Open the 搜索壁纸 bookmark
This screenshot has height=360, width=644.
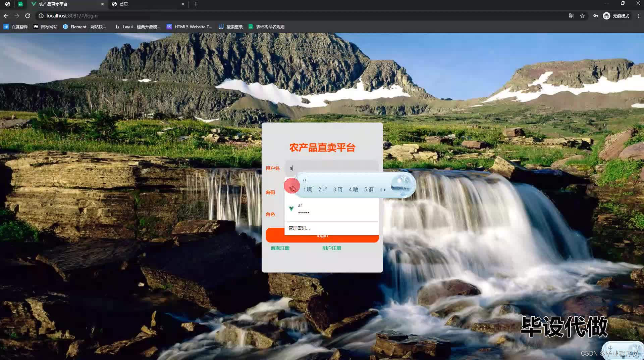pos(231,27)
